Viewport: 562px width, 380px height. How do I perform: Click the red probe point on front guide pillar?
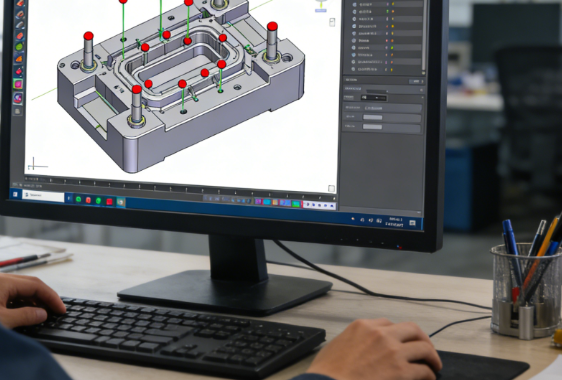[x=137, y=89]
